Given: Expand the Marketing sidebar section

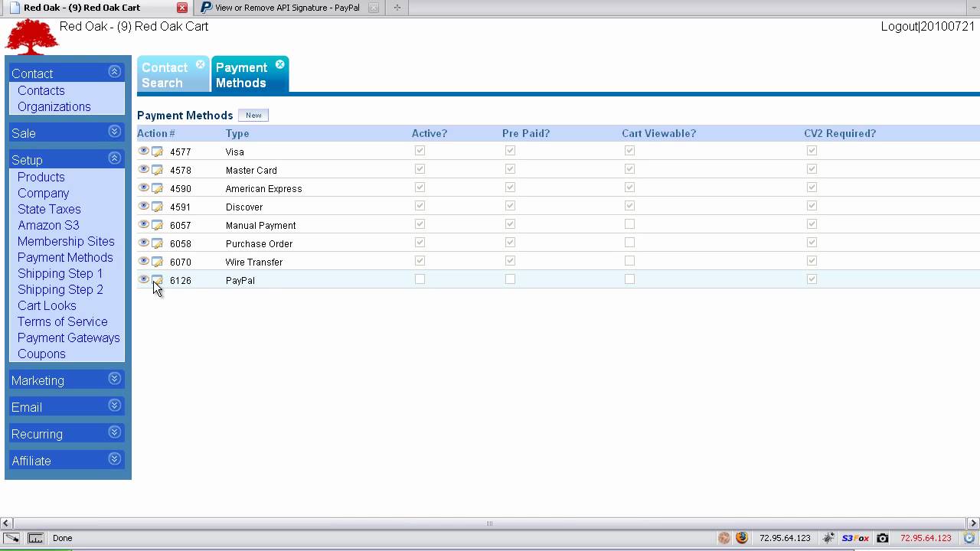Looking at the screenshot, I should click(115, 379).
